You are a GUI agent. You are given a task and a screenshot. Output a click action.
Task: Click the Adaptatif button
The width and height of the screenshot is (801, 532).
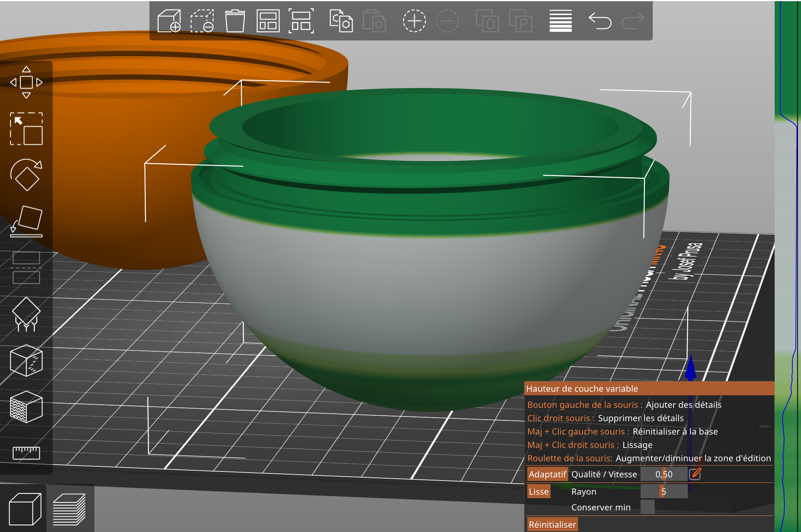547,474
